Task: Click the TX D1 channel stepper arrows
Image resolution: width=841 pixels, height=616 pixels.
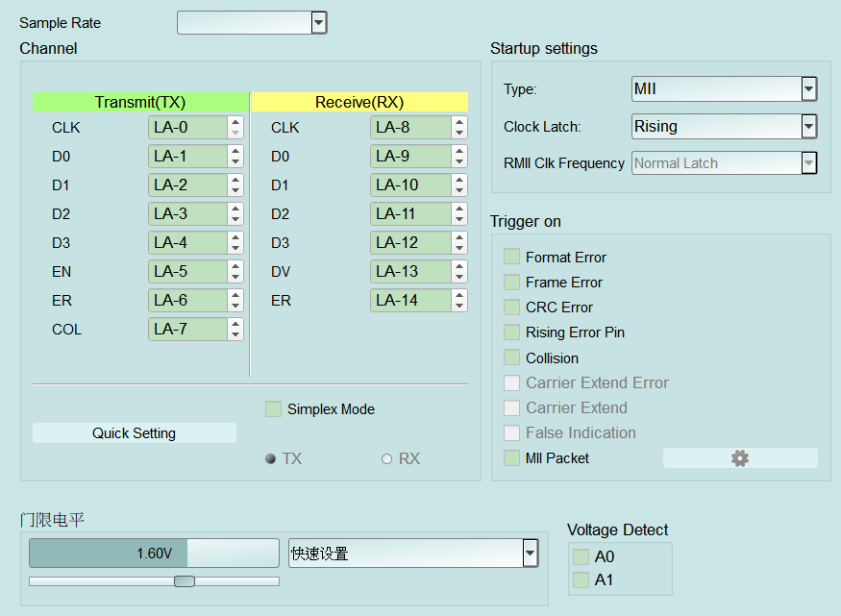Action: click(x=235, y=185)
